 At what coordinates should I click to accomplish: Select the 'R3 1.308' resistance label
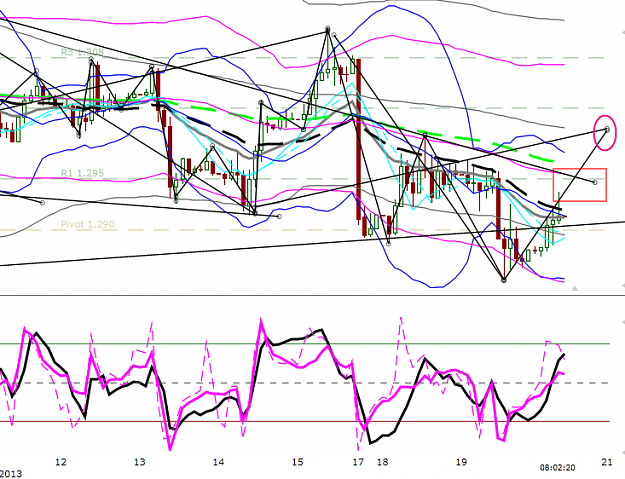(83, 52)
